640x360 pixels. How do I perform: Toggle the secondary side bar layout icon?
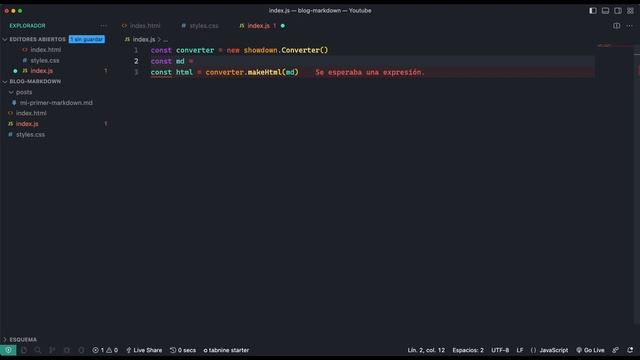[x=618, y=11]
